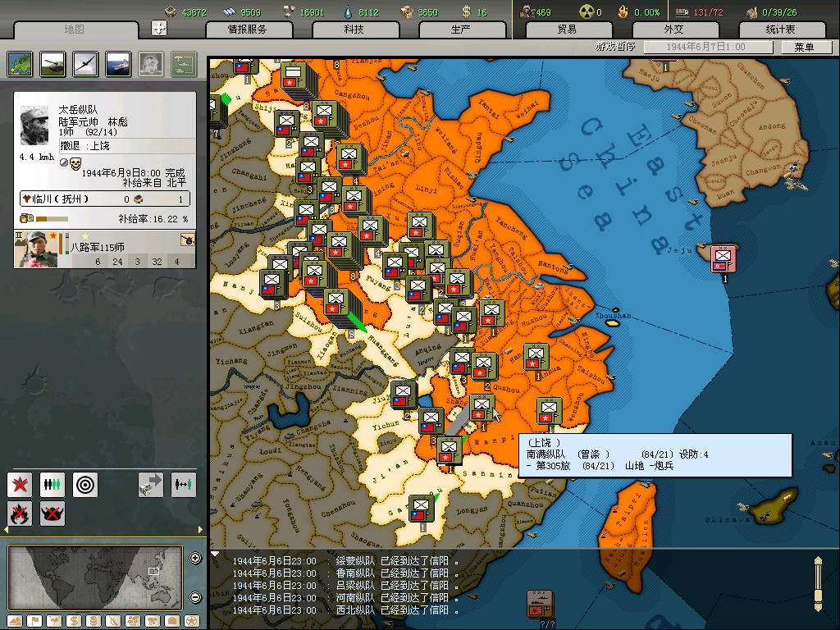Click the 菜单 (Menu) button
Screen dimensions: 840x630
coord(804,47)
